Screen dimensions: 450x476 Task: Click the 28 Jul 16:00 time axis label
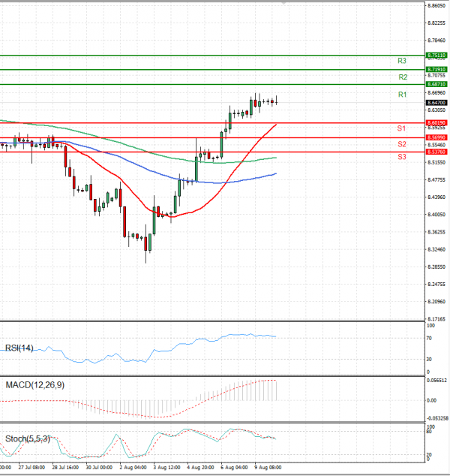tap(65, 468)
